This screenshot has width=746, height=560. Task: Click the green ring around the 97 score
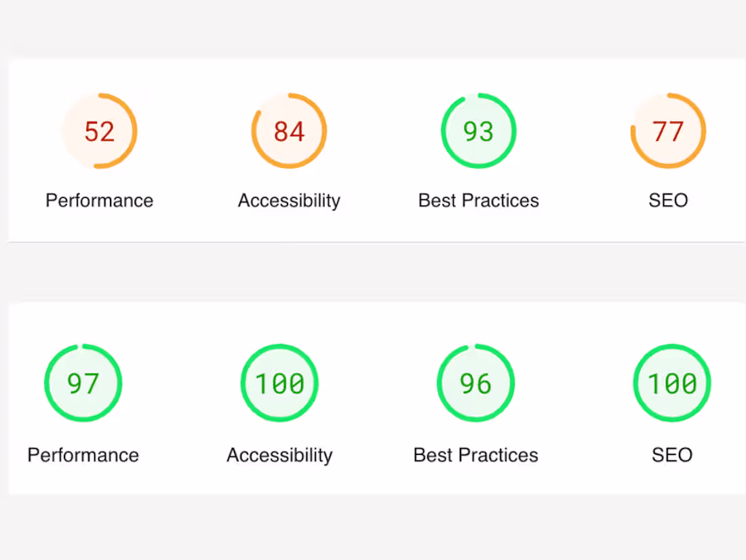[x=120, y=384]
